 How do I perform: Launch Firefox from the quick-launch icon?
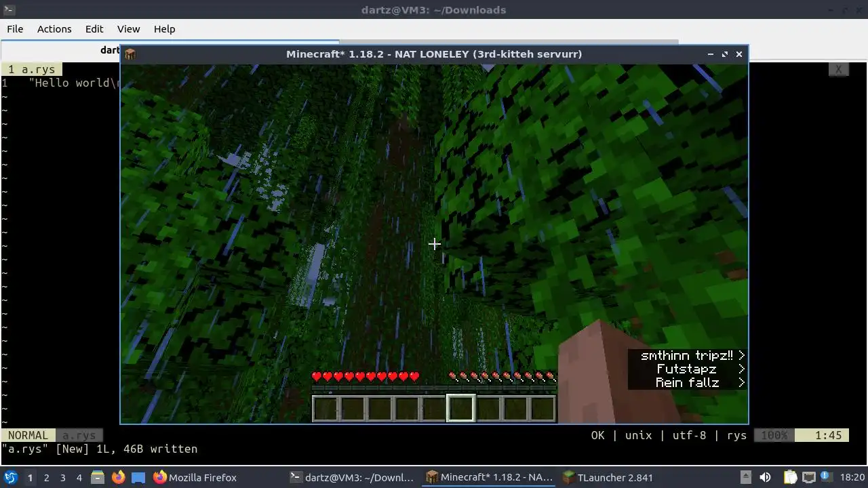(x=118, y=478)
